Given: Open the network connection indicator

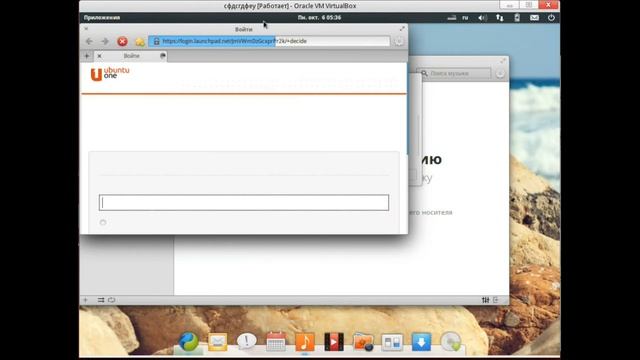Looking at the screenshot, I should [500, 18].
